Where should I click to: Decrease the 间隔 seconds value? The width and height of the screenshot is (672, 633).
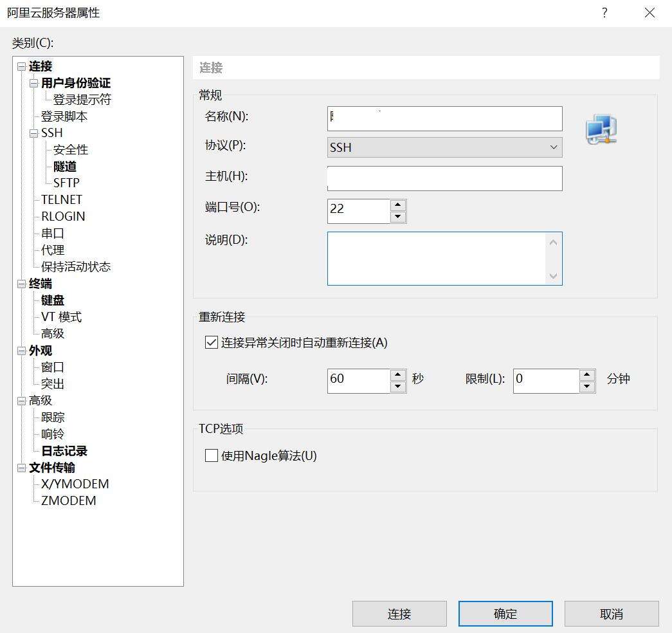[397, 387]
